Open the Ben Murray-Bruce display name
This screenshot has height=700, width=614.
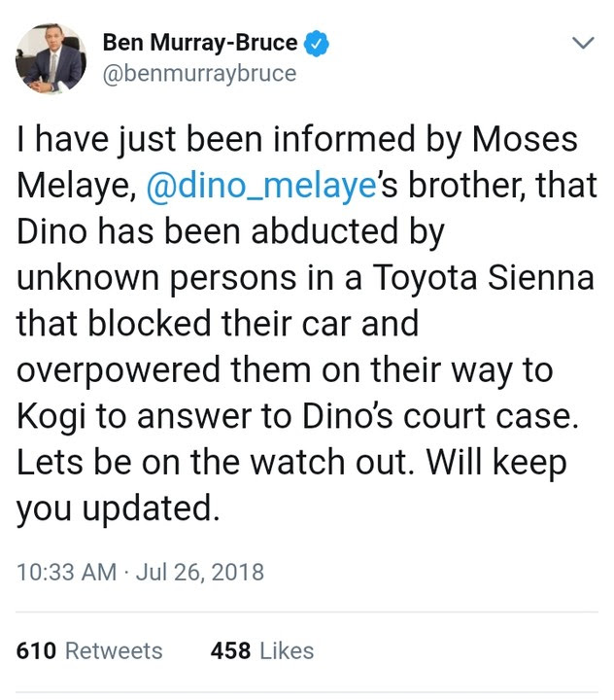pos(200,43)
